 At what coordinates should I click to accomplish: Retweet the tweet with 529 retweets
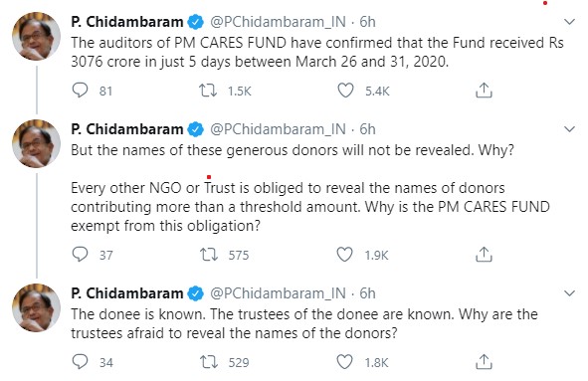point(209,362)
